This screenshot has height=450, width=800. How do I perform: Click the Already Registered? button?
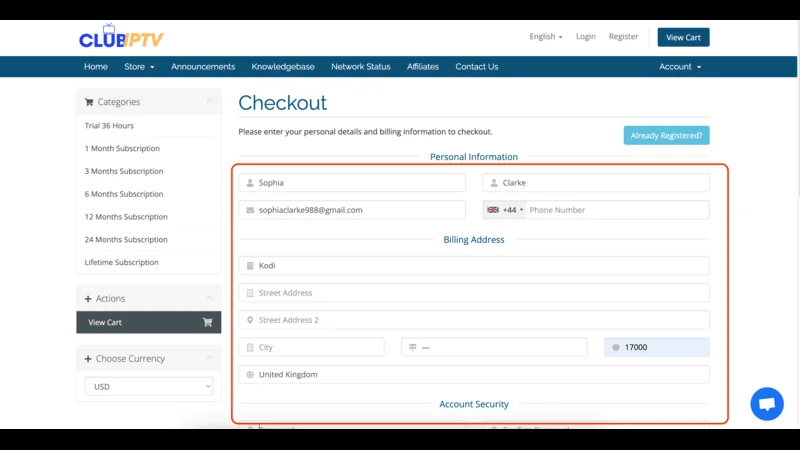pos(666,135)
